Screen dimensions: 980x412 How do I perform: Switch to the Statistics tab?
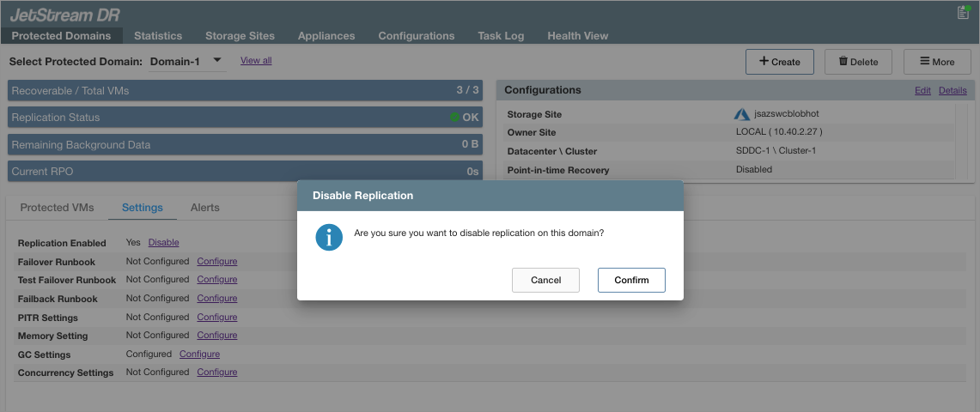click(x=158, y=36)
